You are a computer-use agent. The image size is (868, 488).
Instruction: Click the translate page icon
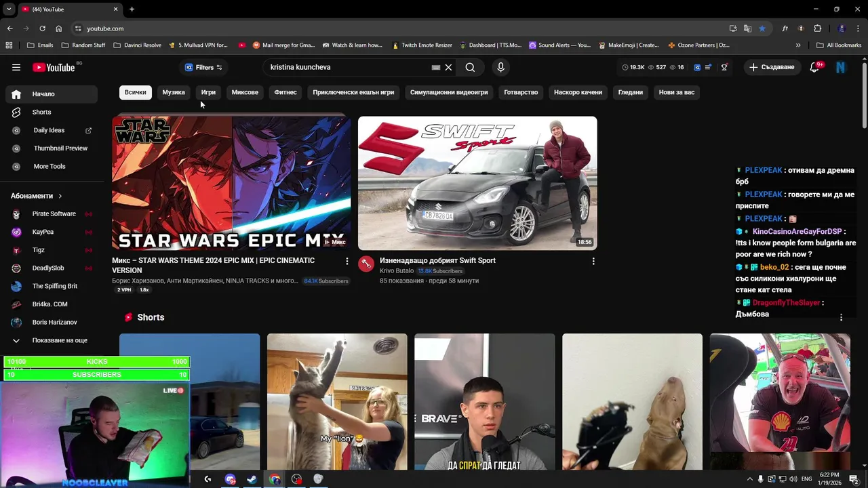pos(747,28)
